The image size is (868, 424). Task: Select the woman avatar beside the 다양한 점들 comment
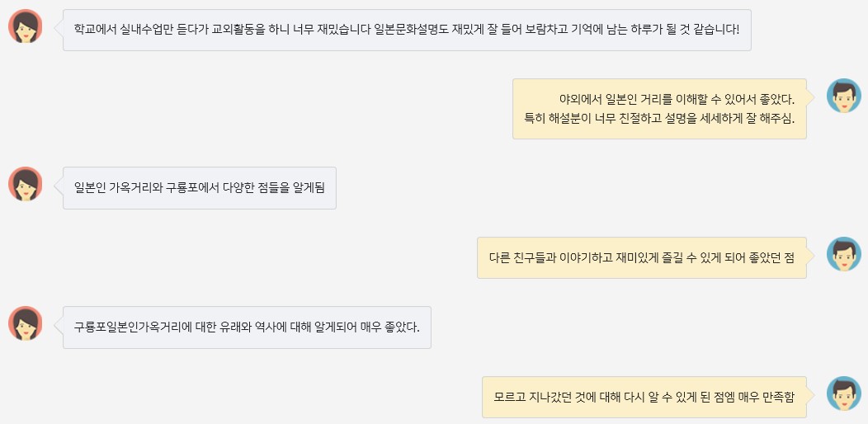coord(26,184)
